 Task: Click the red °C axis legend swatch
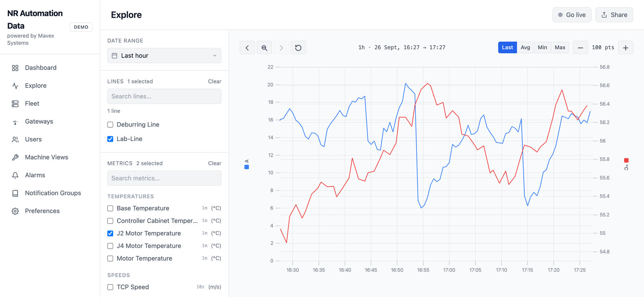(626, 160)
